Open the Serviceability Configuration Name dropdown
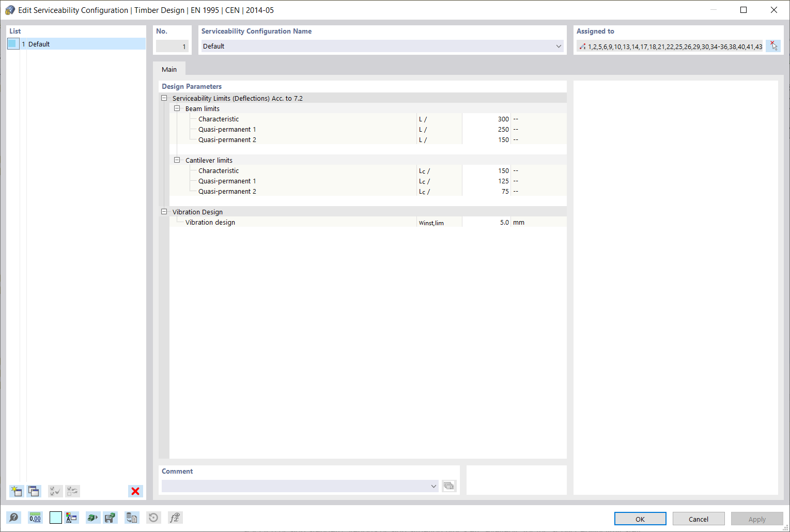This screenshot has height=532, width=790. point(558,46)
